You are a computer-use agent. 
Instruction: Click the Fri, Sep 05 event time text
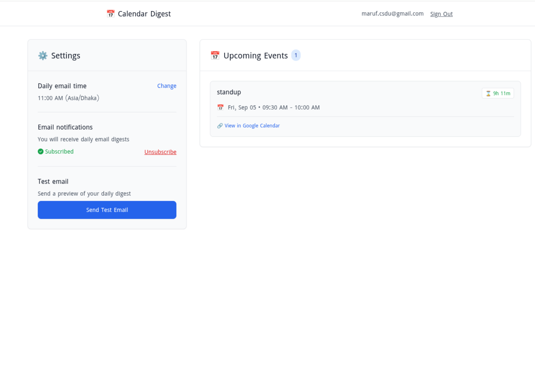click(x=274, y=107)
